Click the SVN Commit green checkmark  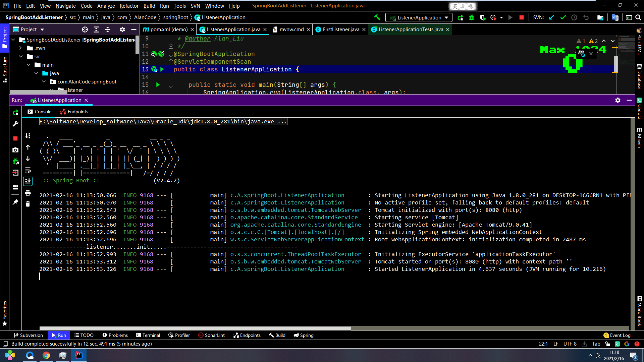(563, 17)
